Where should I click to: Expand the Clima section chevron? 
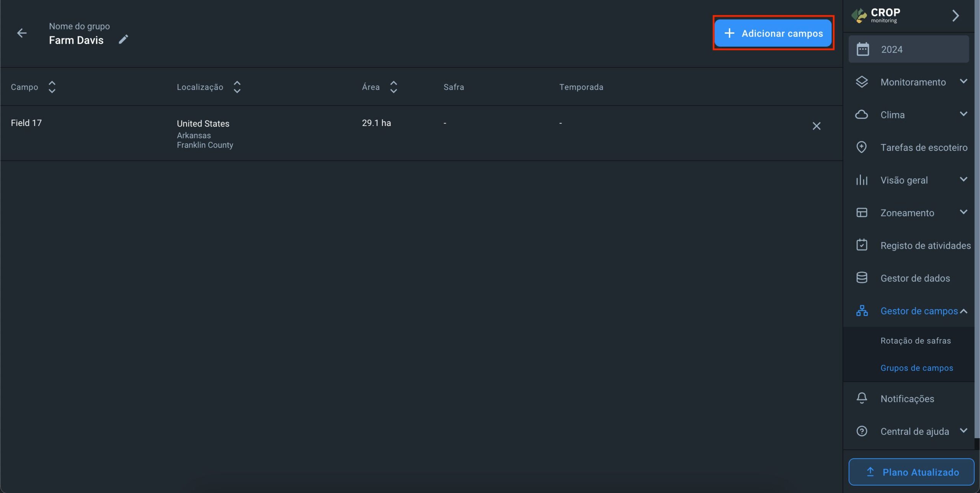coord(963,114)
